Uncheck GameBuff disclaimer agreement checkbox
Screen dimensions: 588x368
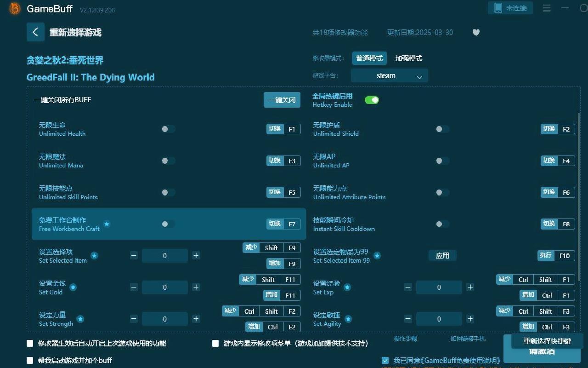click(385, 361)
